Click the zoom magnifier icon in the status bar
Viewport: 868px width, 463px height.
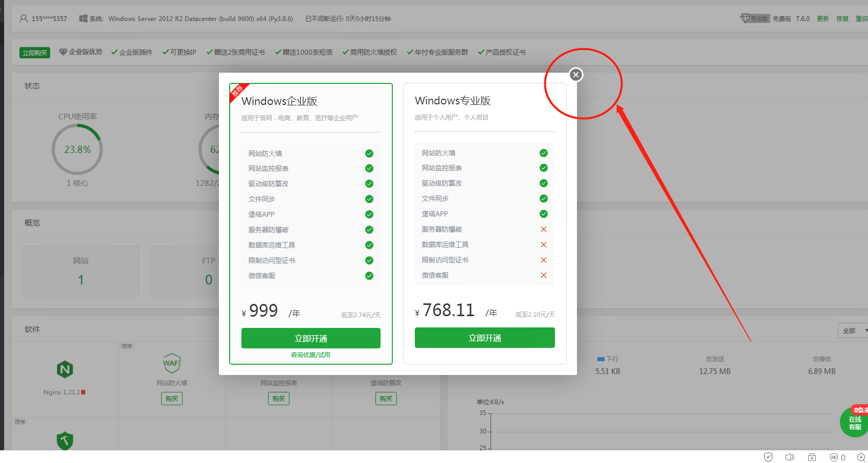[x=861, y=457]
